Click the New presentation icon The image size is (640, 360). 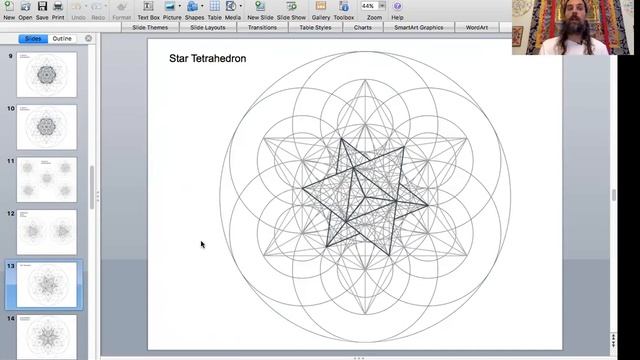pos(9,7)
